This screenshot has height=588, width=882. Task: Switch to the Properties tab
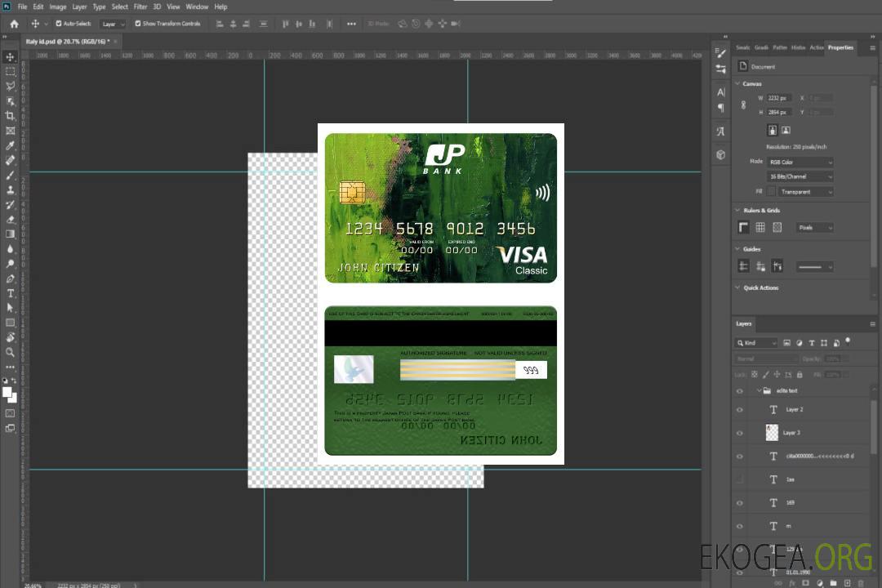pyautogui.click(x=840, y=48)
